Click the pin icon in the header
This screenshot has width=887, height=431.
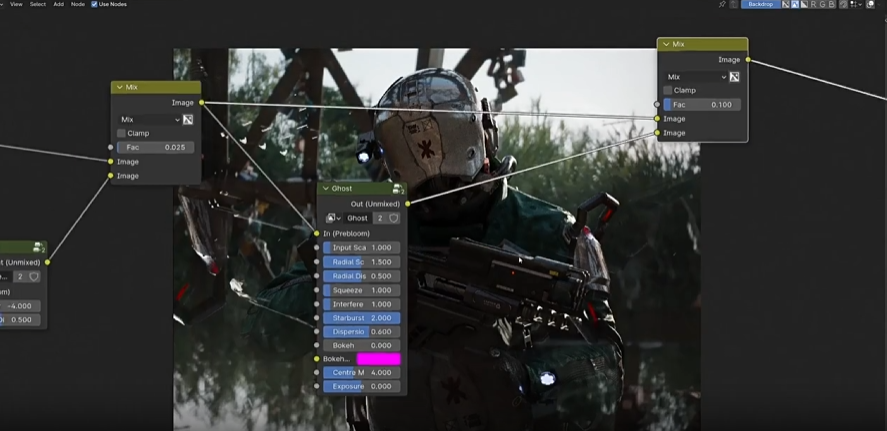click(x=723, y=4)
